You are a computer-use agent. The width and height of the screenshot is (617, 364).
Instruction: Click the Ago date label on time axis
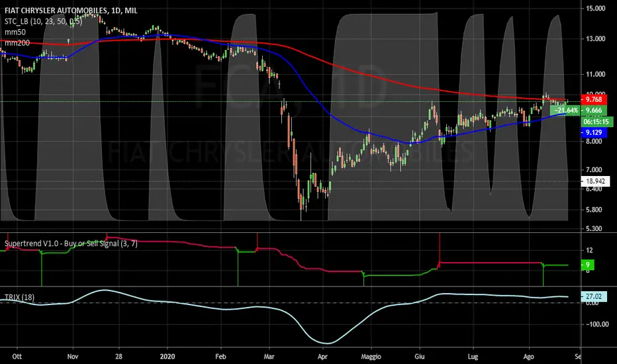(x=528, y=357)
